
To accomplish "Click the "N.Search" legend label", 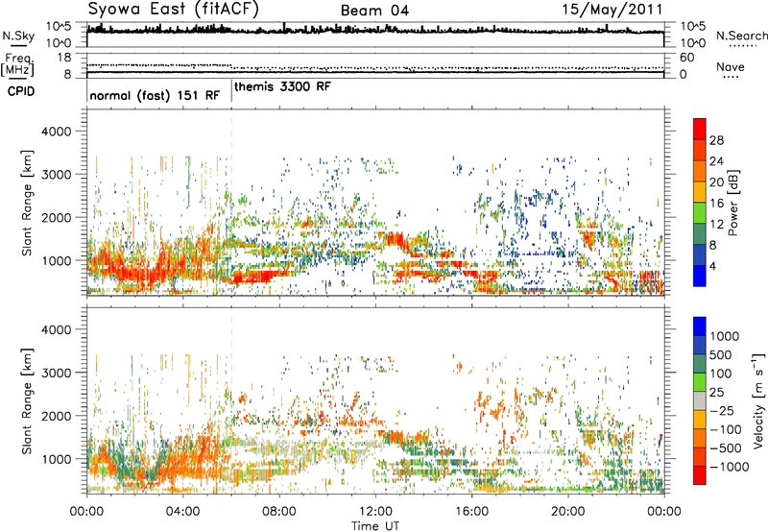I will pyautogui.click(x=741, y=36).
